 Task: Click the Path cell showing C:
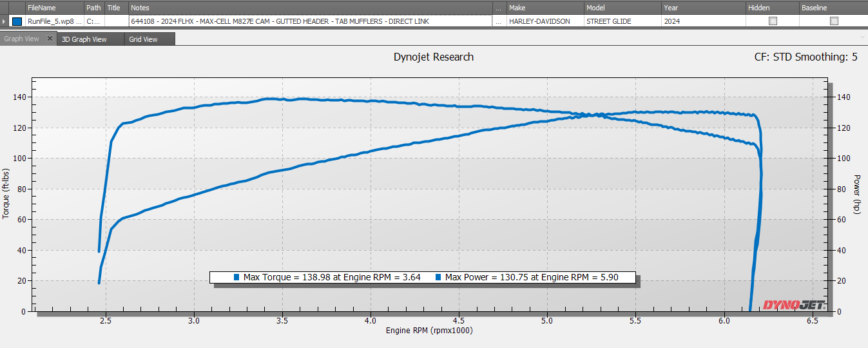[x=94, y=21]
